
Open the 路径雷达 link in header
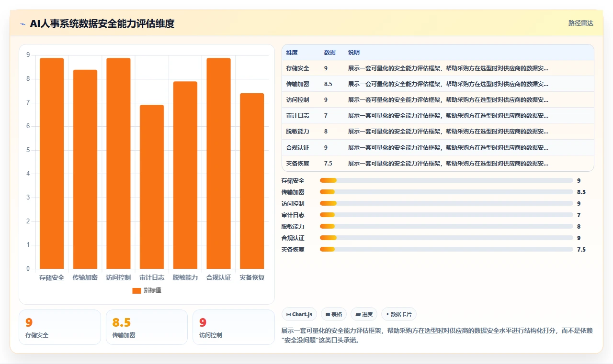581,23
